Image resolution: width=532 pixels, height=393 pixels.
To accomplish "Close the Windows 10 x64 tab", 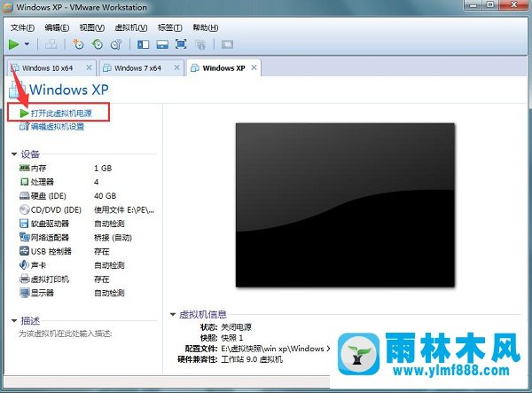I will [x=89, y=67].
